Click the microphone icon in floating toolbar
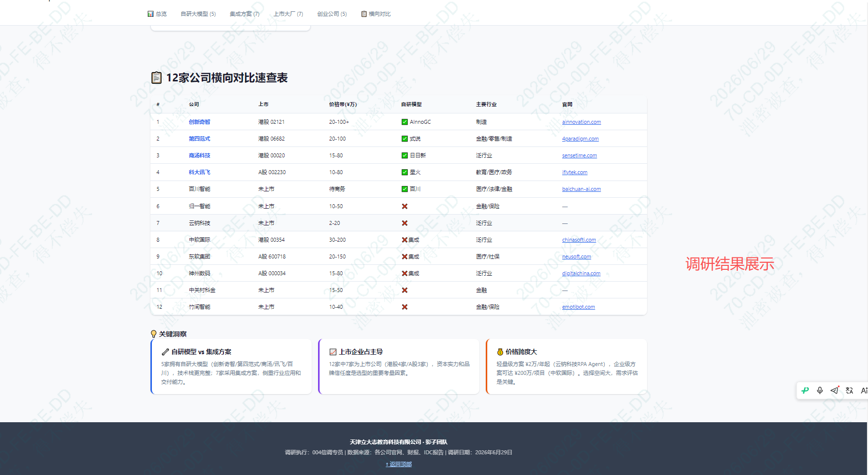868x475 pixels. [820, 390]
